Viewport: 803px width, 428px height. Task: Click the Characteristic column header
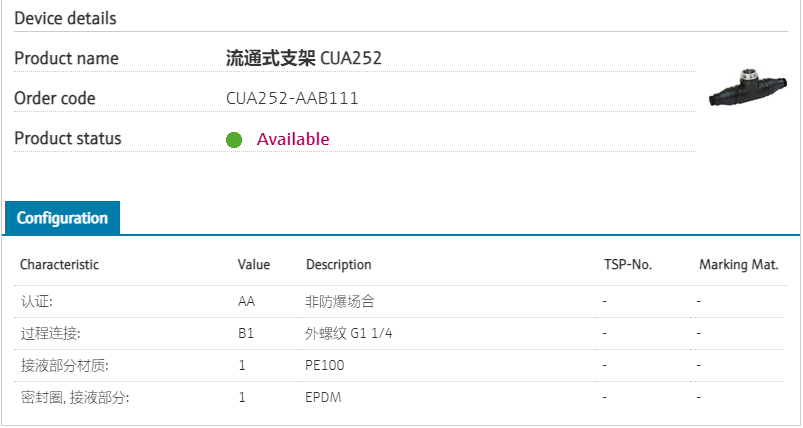(59, 265)
